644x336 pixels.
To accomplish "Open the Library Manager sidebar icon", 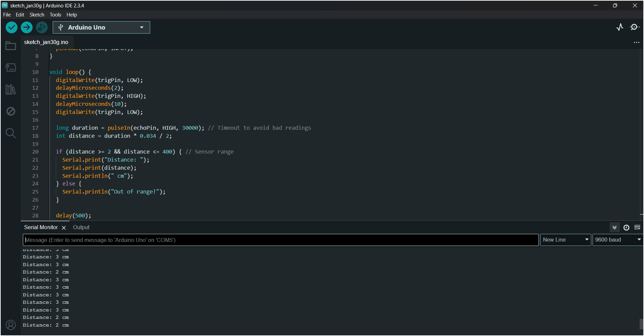I will pos(11,89).
